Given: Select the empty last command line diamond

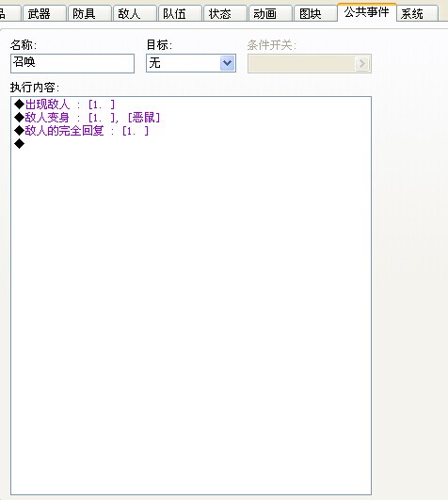Looking at the screenshot, I should (x=20, y=144).
